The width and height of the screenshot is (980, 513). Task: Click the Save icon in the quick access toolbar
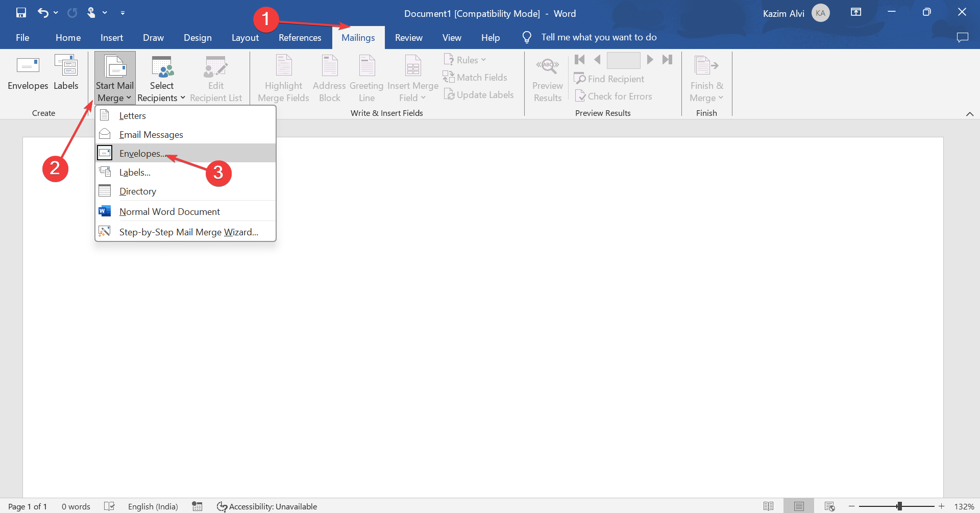tap(21, 13)
